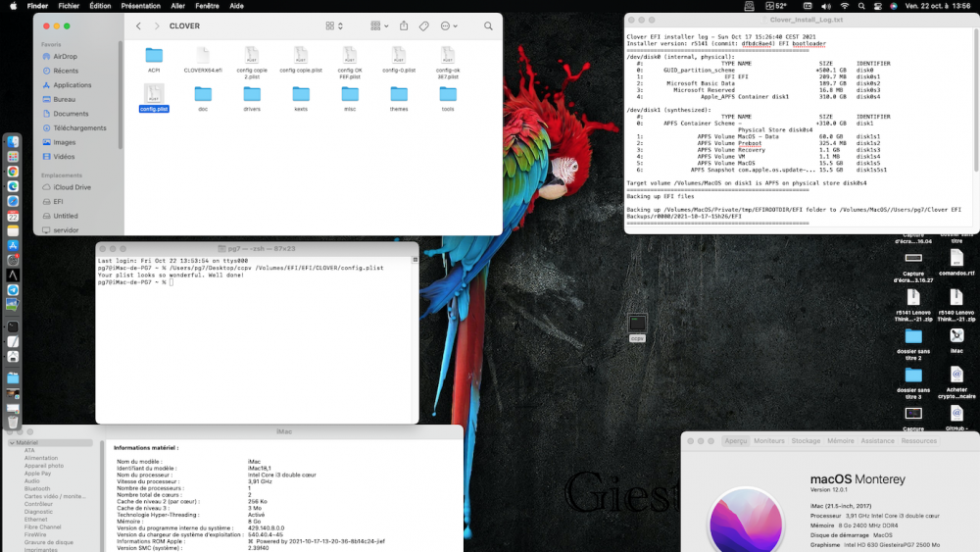Open System Preferences in the Dock
980x552 pixels.
pos(13,260)
